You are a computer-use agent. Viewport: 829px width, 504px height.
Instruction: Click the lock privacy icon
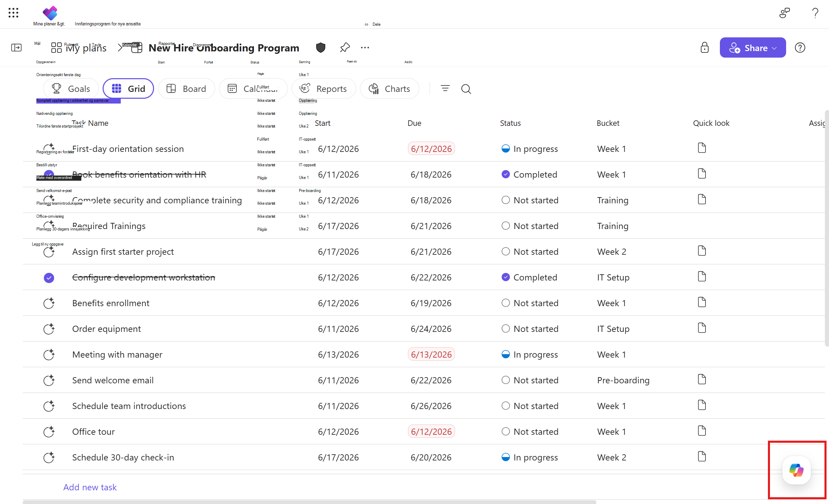coord(704,48)
